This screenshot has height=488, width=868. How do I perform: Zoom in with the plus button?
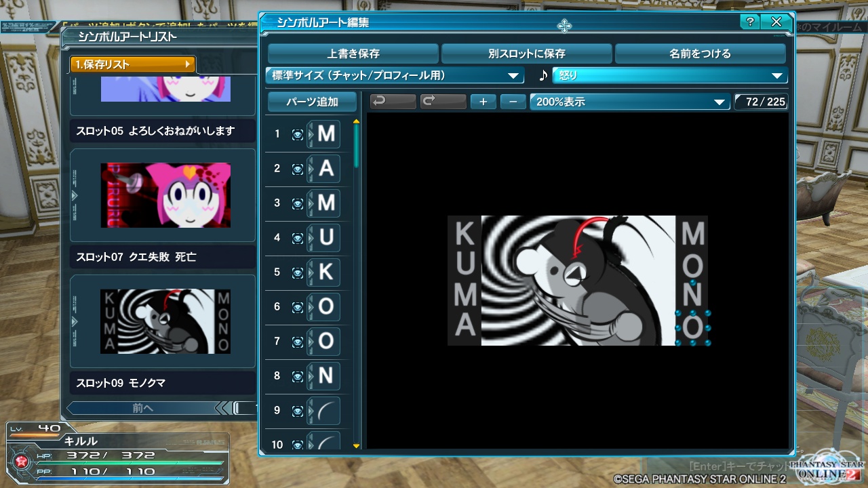483,102
